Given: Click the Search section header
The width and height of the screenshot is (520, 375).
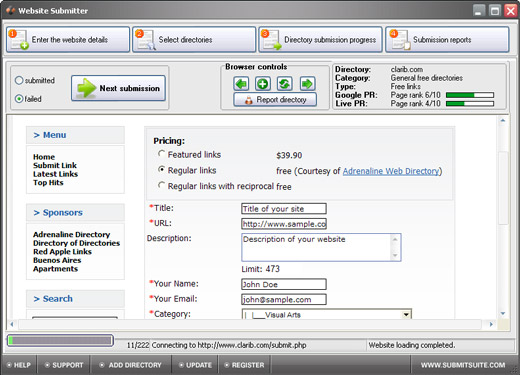Looking at the screenshot, I should (75, 299).
